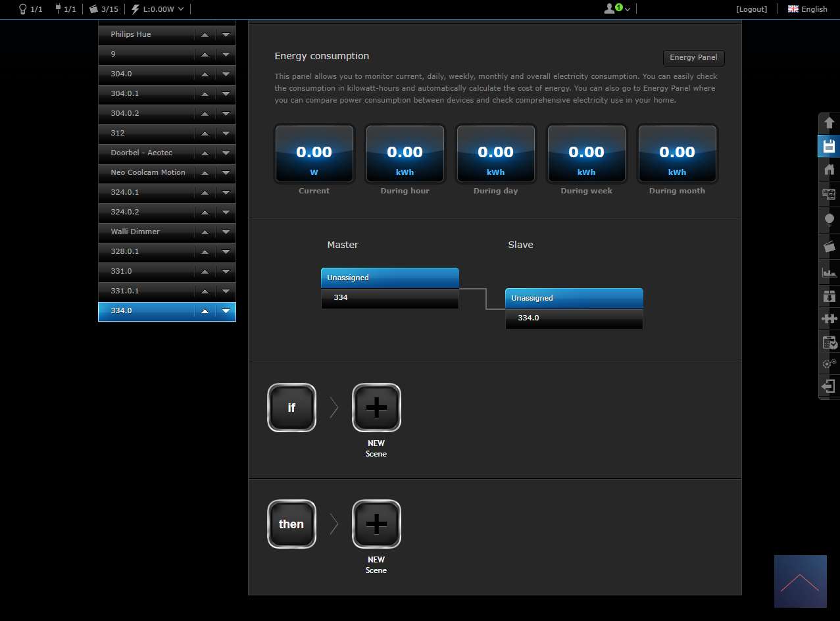
Task: Move Philips Hue up with its arrow
Action: click(x=205, y=34)
